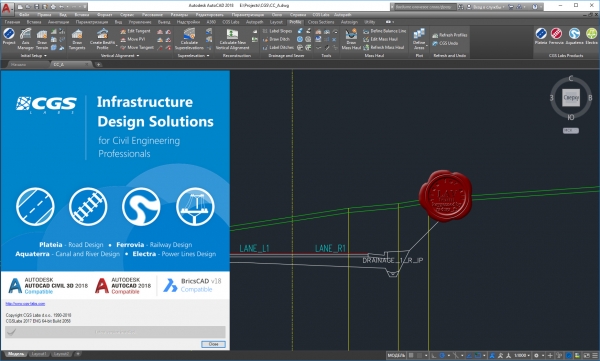Expand the Superelevation panel
The image size is (600, 361).
[193, 56]
